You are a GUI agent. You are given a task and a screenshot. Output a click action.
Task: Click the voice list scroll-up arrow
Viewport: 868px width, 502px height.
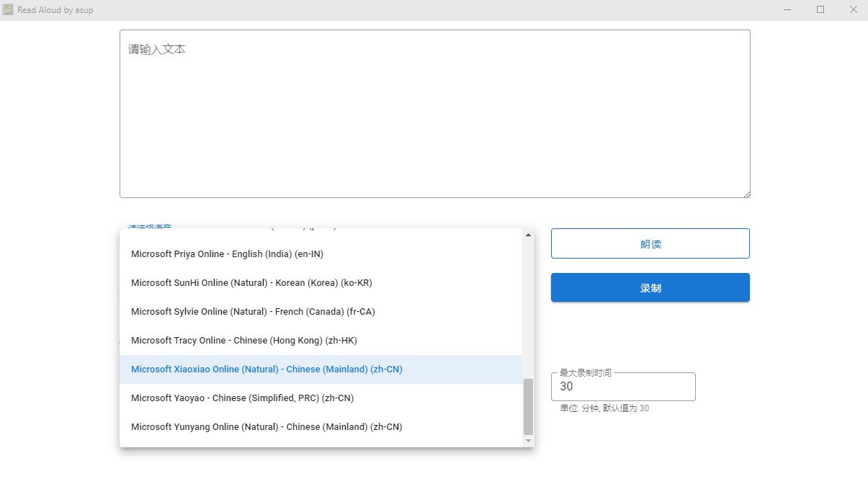pyautogui.click(x=528, y=235)
